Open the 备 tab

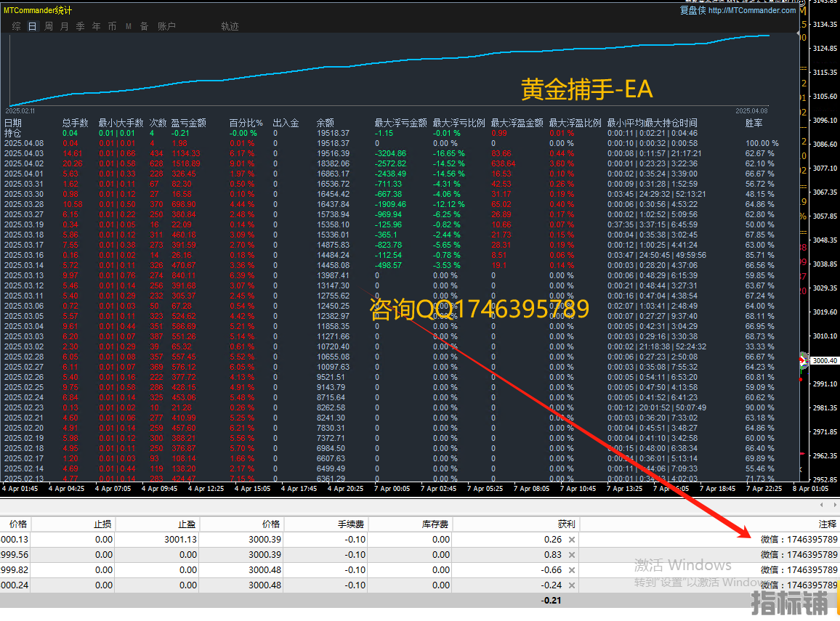144,26
